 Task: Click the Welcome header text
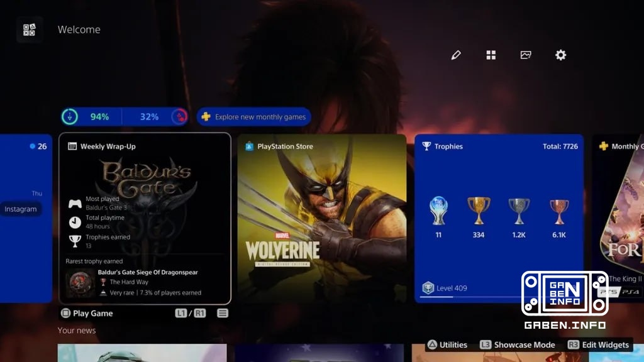click(x=79, y=30)
